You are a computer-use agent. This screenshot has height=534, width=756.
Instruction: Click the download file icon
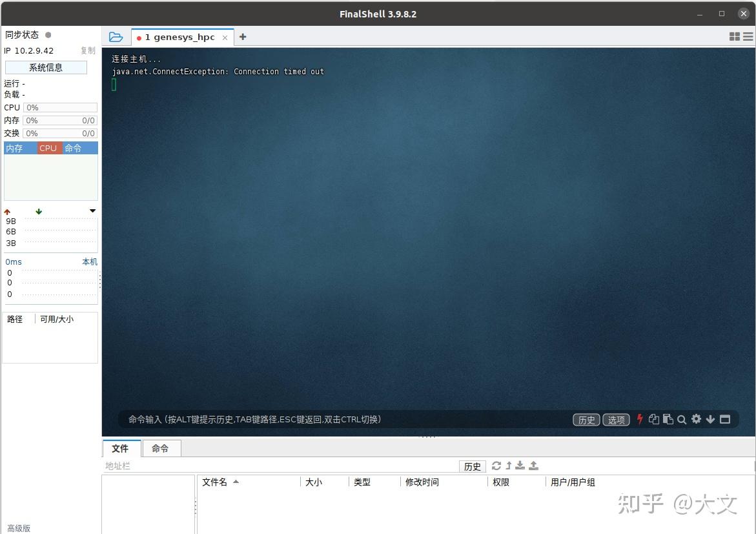[520, 466]
